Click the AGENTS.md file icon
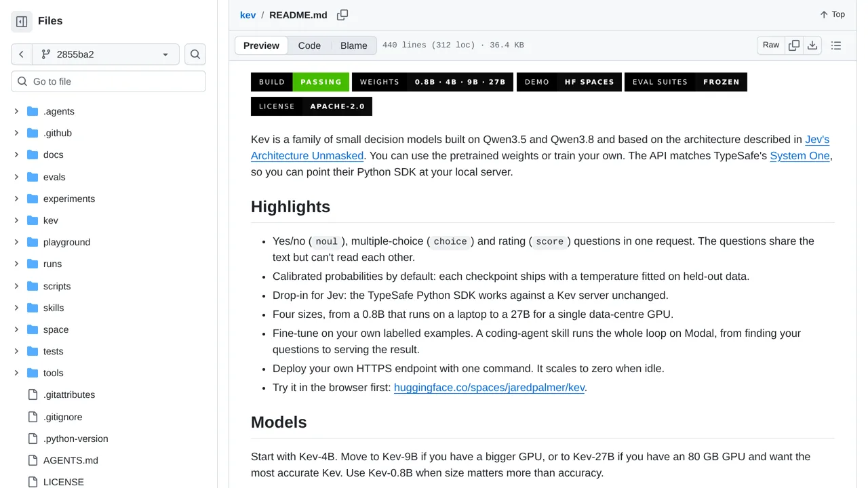The height and width of the screenshot is (488, 868). coord(33,460)
